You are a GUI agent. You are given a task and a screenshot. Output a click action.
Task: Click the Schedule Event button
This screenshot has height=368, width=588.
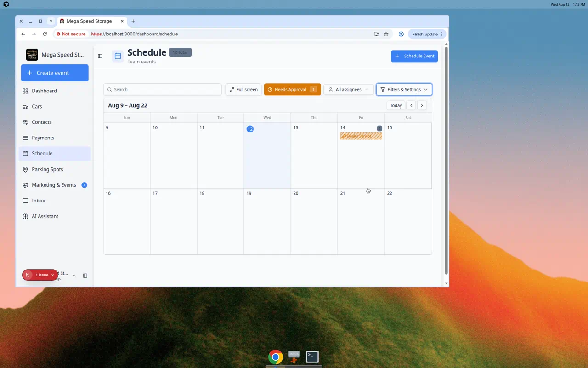coord(414,56)
